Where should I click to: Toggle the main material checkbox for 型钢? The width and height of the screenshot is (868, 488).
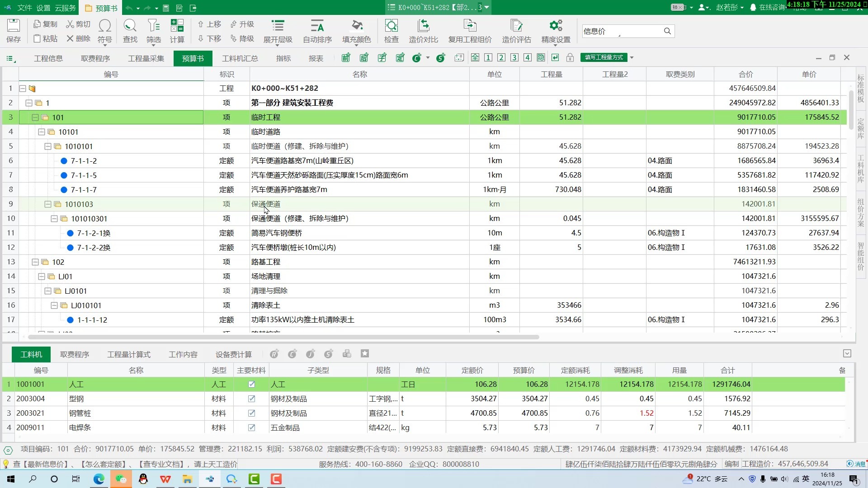(x=252, y=399)
